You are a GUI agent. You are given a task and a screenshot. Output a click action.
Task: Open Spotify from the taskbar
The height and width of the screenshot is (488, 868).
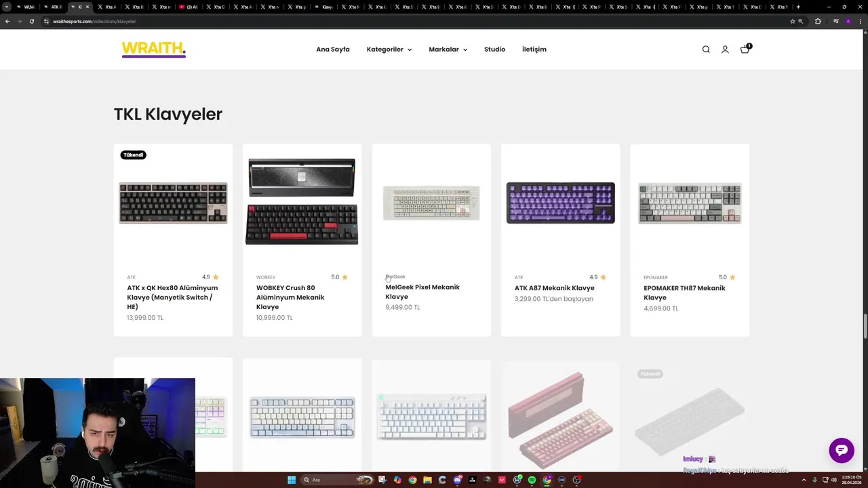[x=532, y=480]
